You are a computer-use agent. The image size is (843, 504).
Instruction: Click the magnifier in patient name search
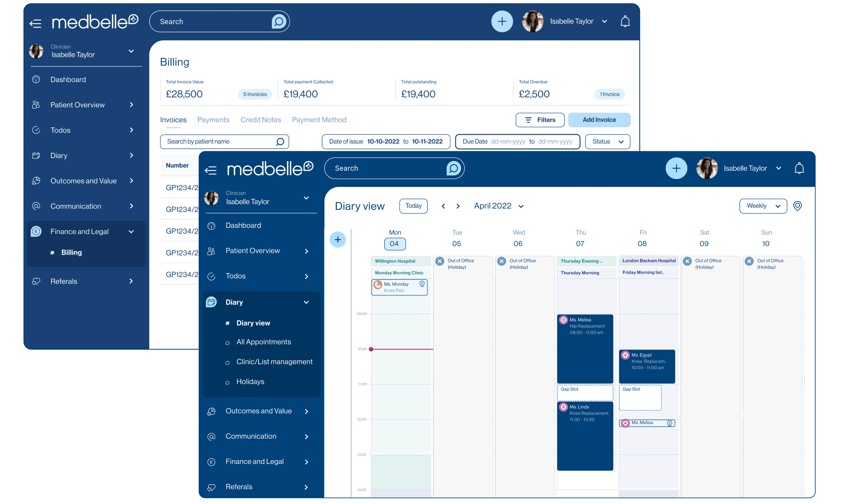point(280,142)
